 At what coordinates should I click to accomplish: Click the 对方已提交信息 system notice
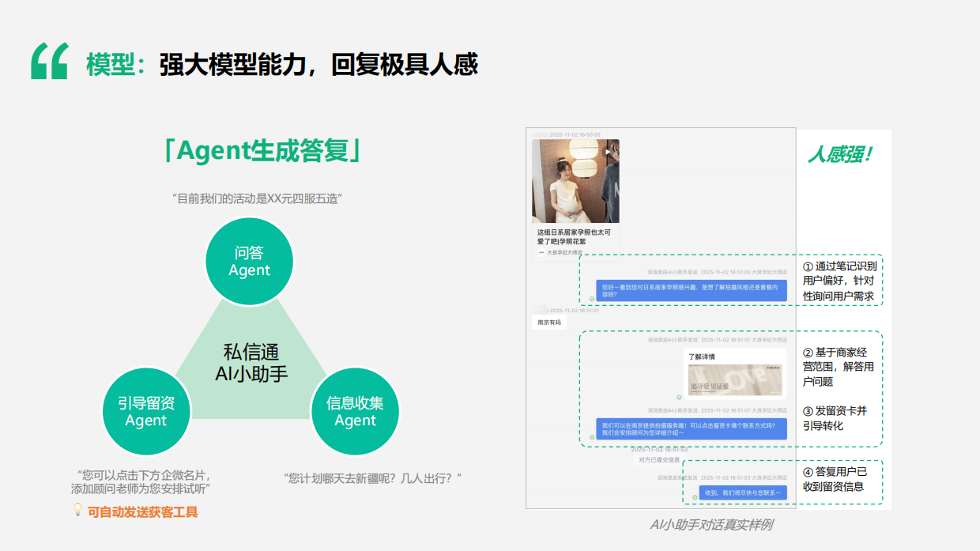click(x=659, y=459)
